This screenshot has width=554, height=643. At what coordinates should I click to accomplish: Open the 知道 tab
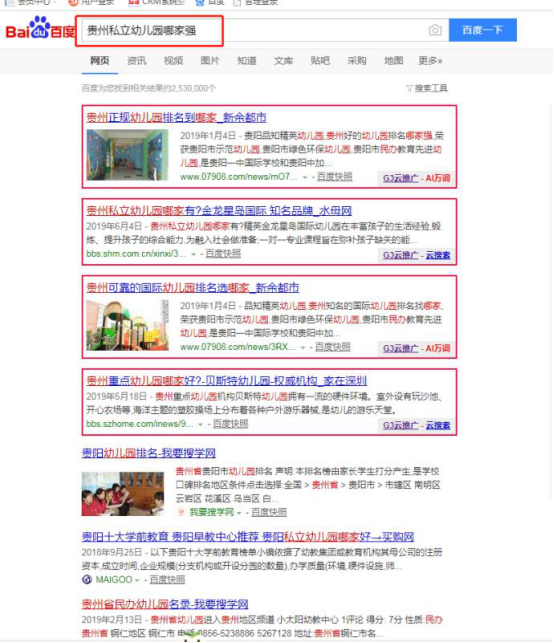click(247, 61)
